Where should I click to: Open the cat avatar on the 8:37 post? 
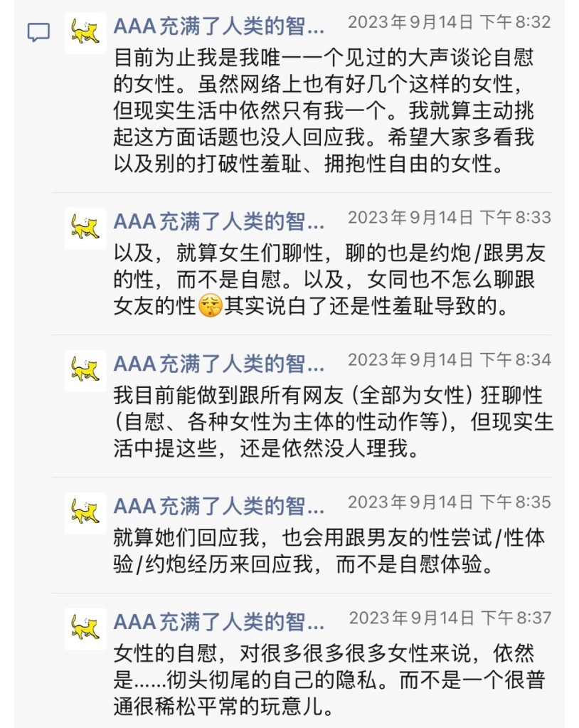[85, 628]
